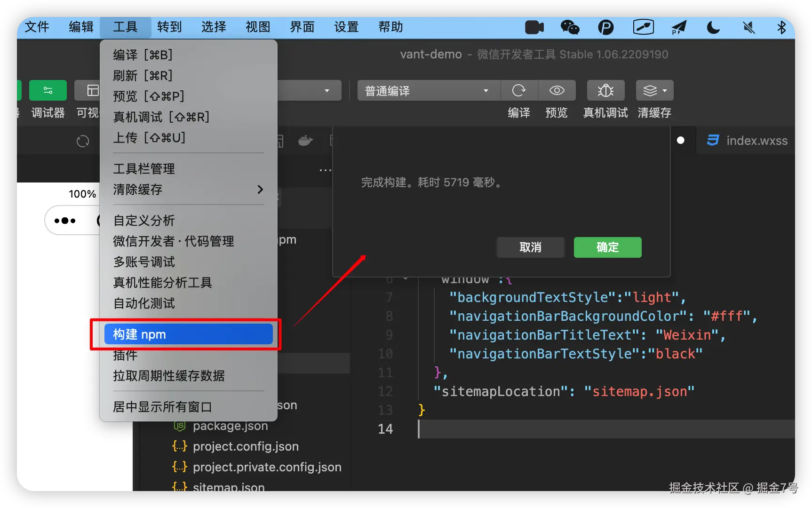Click the unsaved dot on the editor tab

(680, 140)
